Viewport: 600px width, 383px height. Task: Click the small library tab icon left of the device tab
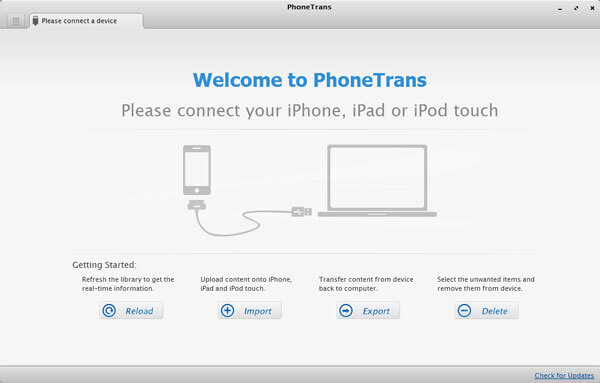[16, 21]
